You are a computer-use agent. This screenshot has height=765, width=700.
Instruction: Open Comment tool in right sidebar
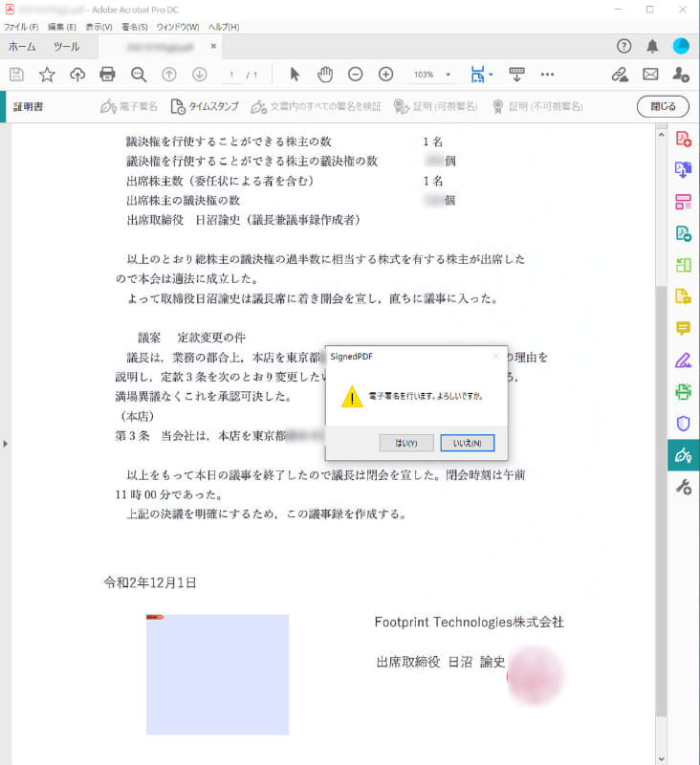tap(683, 328)
